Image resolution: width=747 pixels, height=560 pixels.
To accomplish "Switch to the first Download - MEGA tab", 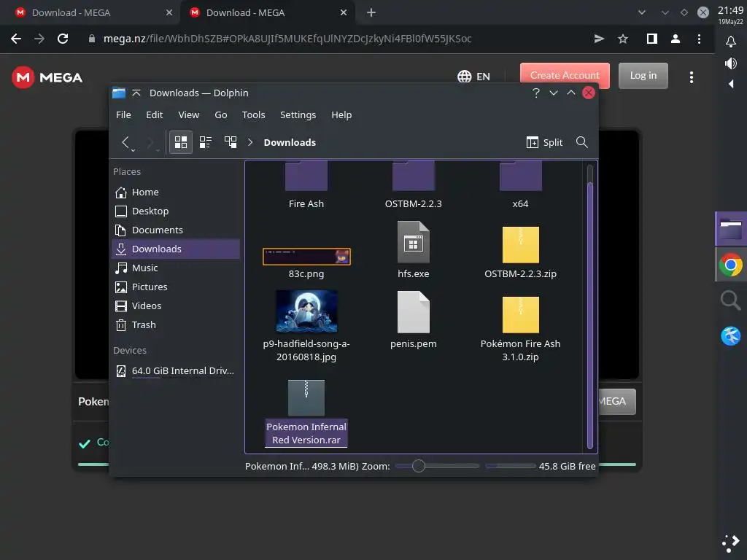I will coord(90,13).
